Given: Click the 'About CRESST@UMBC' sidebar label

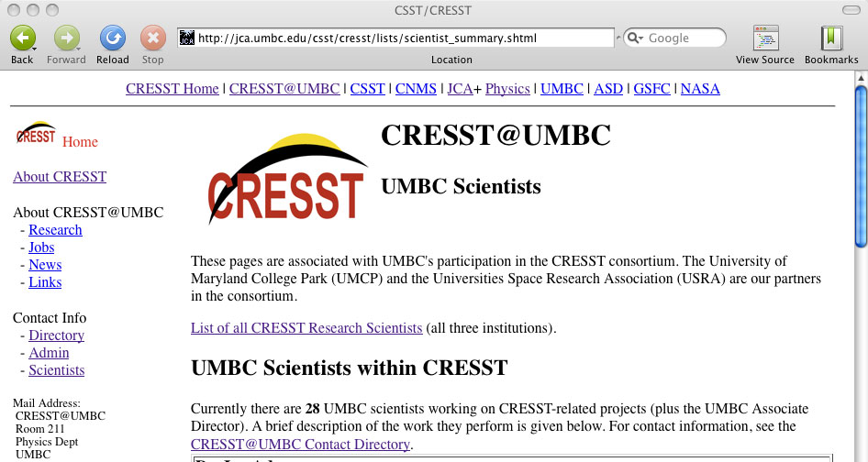Looking at the screenshot, I should point(89,213).
